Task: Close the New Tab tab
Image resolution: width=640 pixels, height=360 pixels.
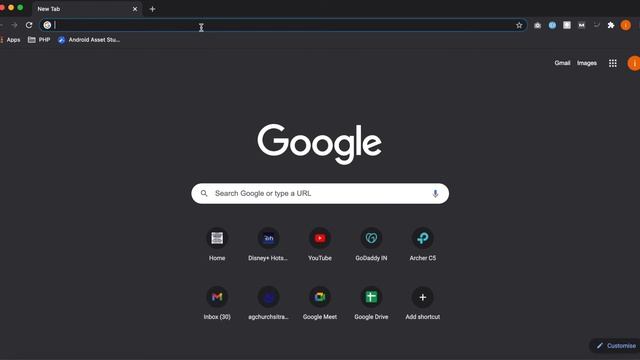Action: tap(135, 9)
